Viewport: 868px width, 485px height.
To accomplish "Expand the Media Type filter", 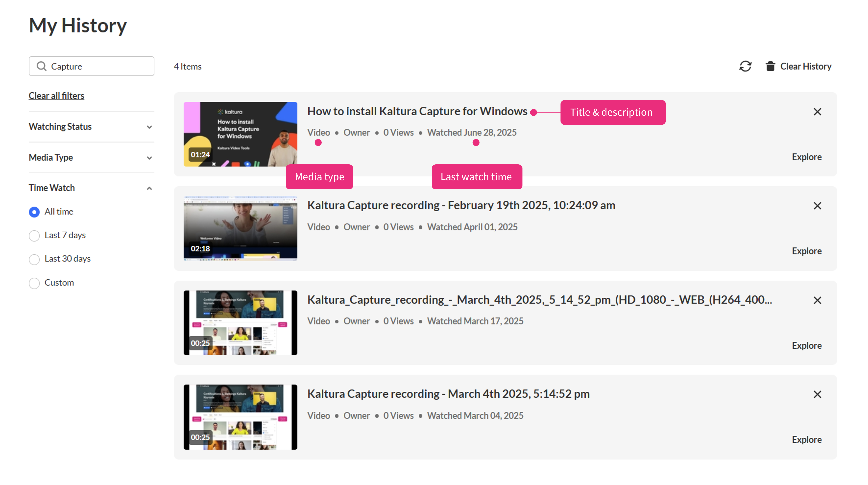I will coord(149,157).
